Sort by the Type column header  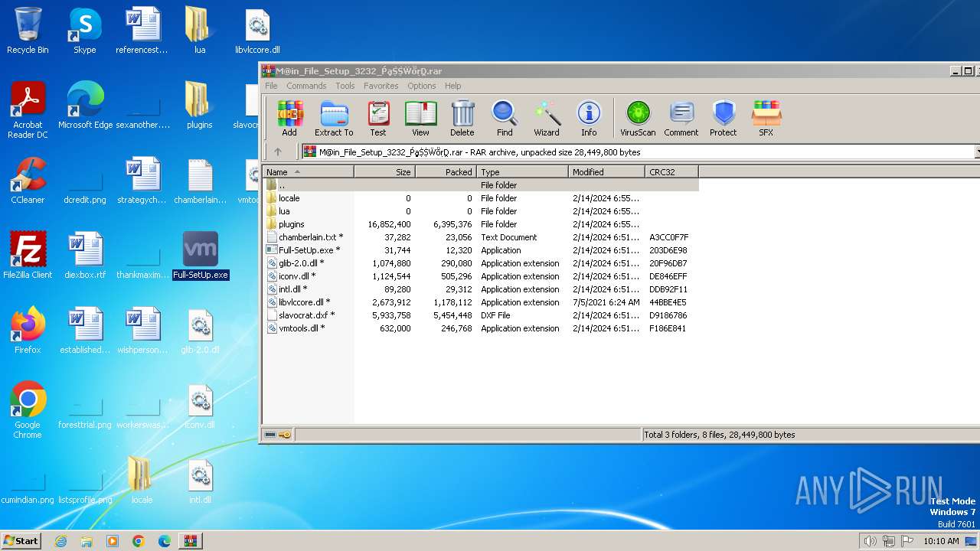pos(522,172)
